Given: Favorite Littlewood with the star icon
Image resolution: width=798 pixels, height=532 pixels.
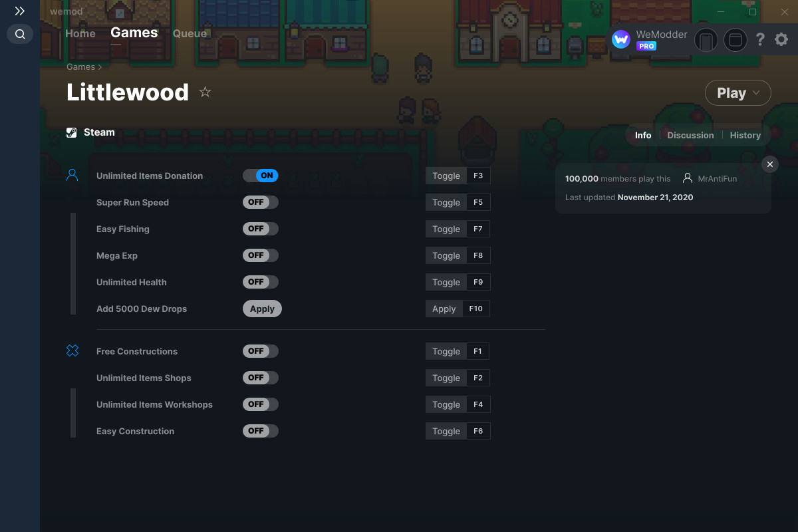Looking at the screenshot, I should point(205,92).
